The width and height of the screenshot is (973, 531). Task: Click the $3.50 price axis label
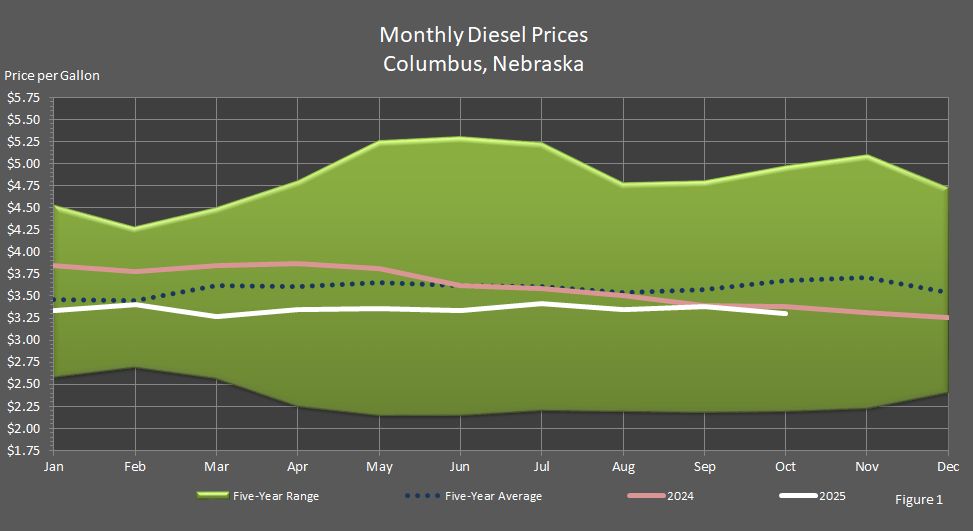pyautogui.click(x=23, y=296)
